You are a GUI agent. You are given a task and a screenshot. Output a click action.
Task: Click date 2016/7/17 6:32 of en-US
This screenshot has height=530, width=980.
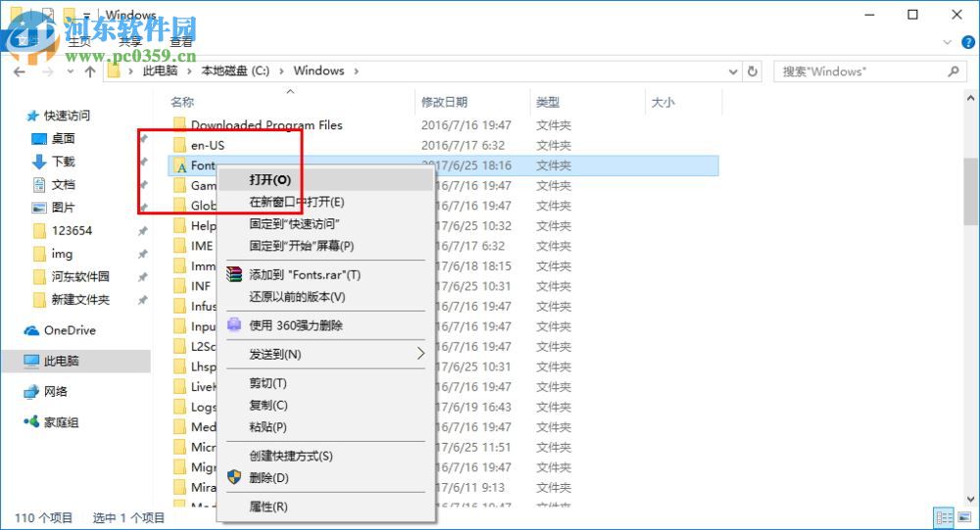[463, 145]
